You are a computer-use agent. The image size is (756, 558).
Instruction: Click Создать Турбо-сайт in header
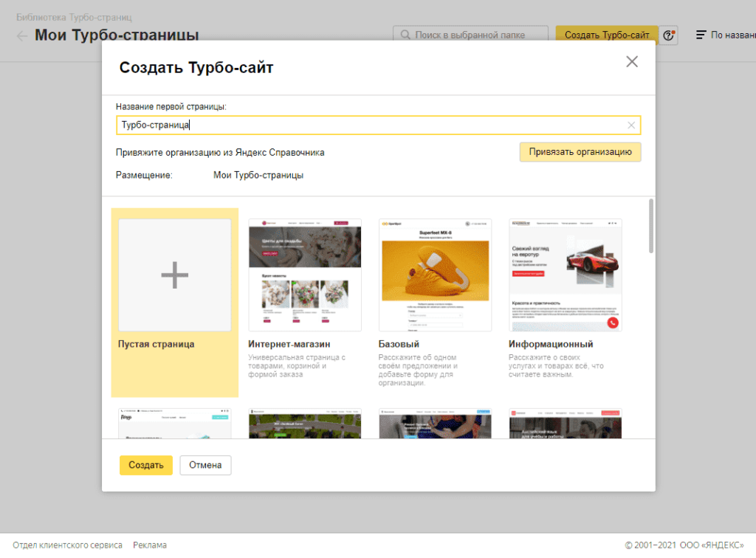click(x=607, y=35)
